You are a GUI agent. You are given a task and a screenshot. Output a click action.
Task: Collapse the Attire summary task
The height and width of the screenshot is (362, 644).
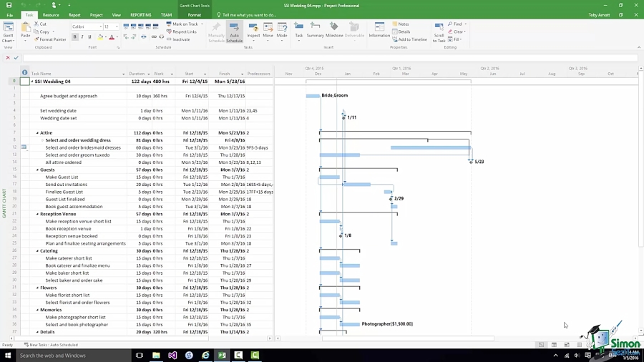pos(37,133)
